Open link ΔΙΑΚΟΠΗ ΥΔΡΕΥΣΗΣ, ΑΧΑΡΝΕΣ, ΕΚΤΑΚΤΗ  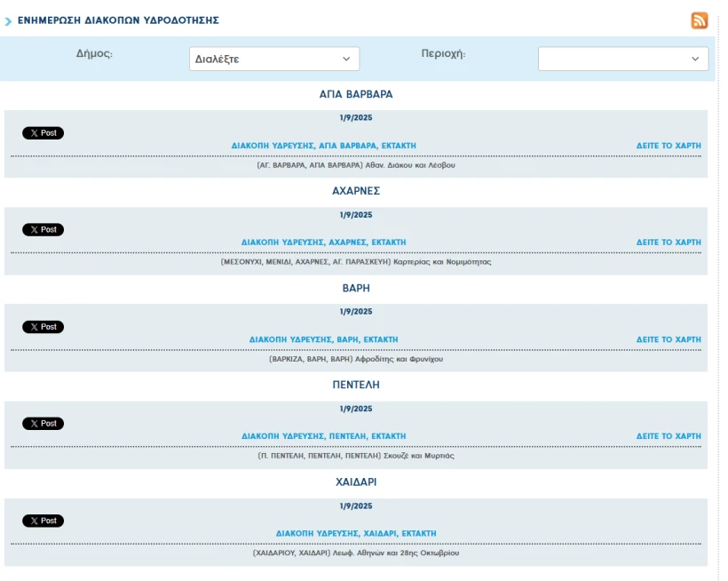(324, 242)
